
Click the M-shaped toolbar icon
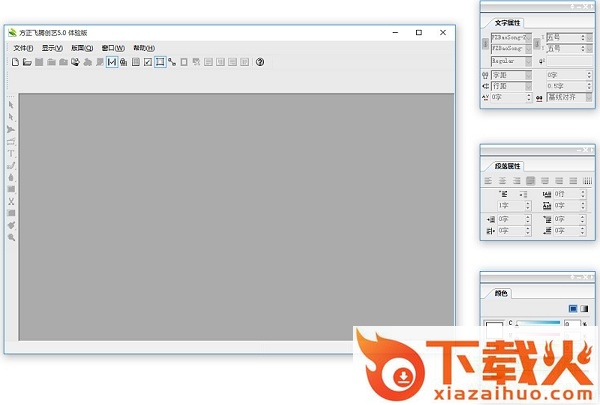(111, 62)
